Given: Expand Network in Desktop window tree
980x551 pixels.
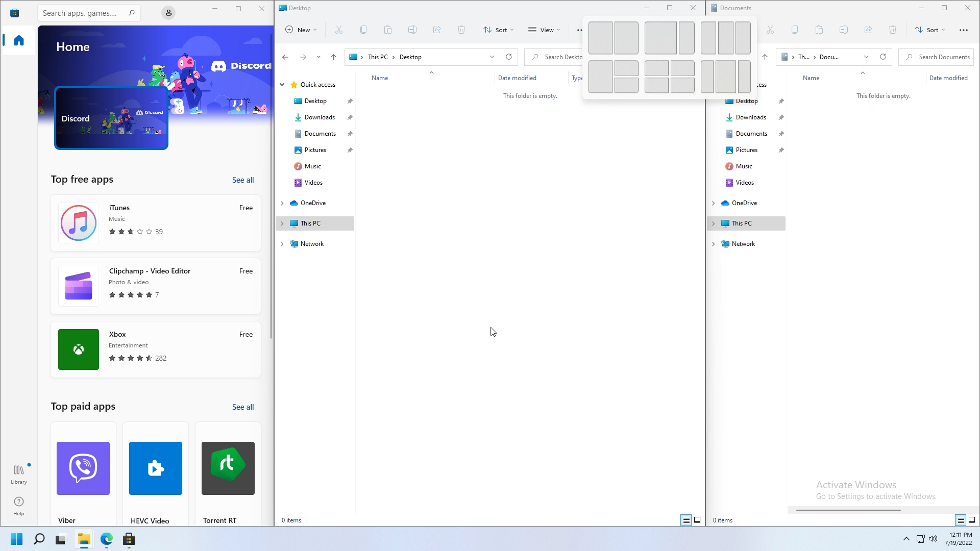Looking at the screenshot, I should point(282,244).
